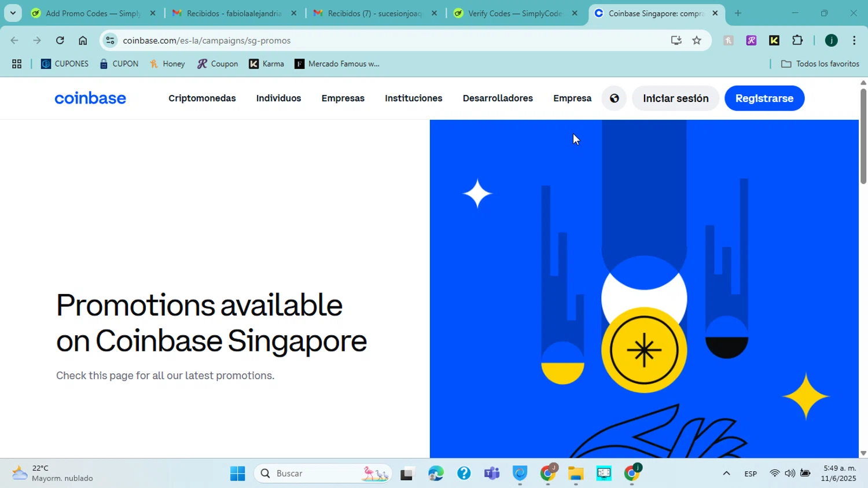Open Desarrolladores navigation menu
This screenshot has width=868, height=488.
pos(498,98)
